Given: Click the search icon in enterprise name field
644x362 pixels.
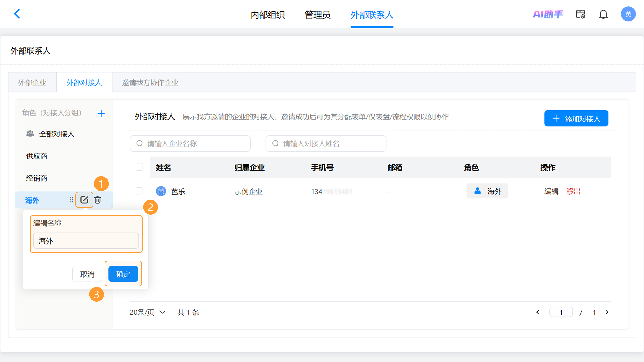Looking at the screenshot, I should (140, 143).
